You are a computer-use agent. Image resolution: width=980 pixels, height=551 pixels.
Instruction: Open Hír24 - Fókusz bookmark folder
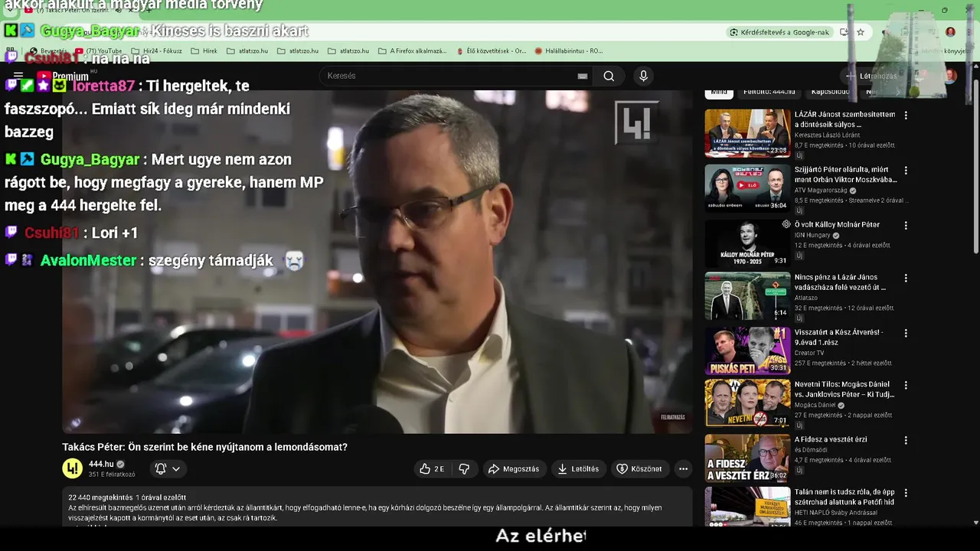point(156,51)
